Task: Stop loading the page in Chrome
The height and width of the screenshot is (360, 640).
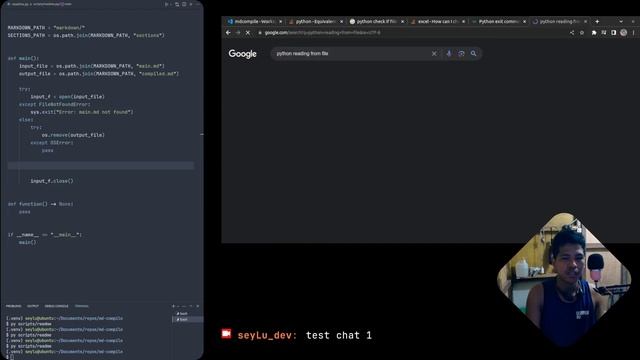Action: pos(248,33)
